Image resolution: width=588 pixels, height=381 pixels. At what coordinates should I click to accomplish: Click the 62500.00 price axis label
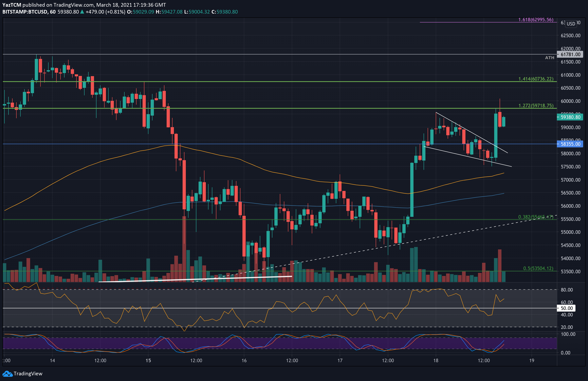click(x=570, y=36)
